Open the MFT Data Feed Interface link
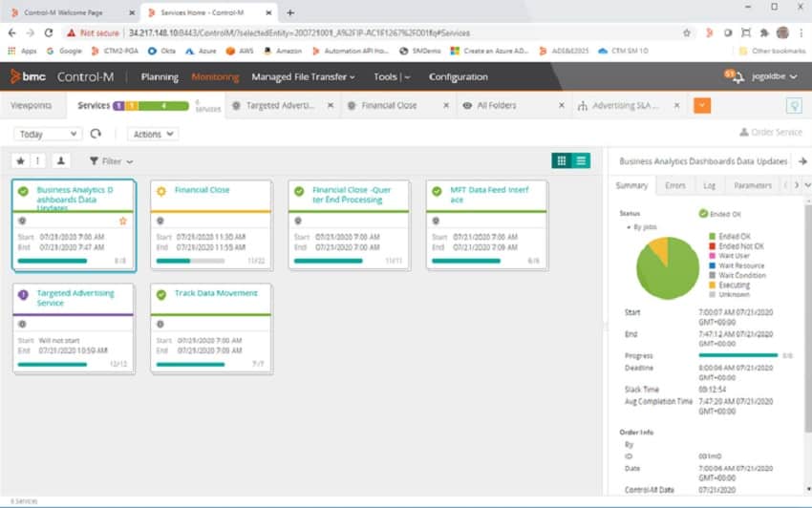This screenshot has height=508, width=812. (x=489, y=195)
